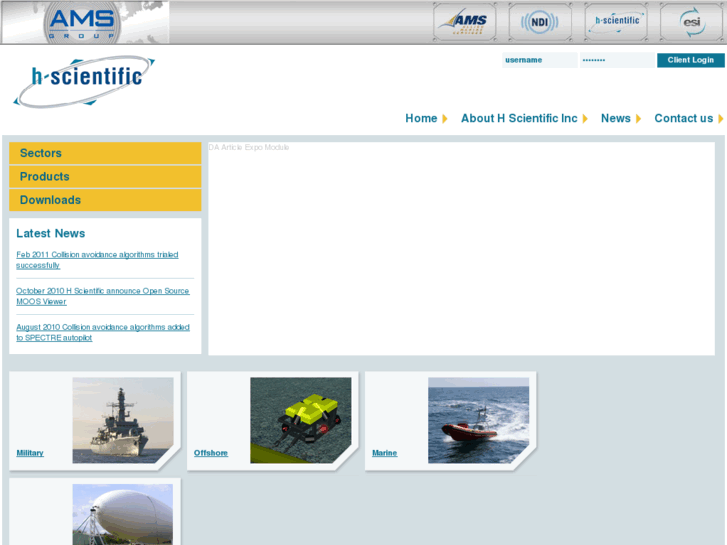Open the h-scientific logo button in the top bar
The image size is (727, 545).
click(x=616, y=22)
